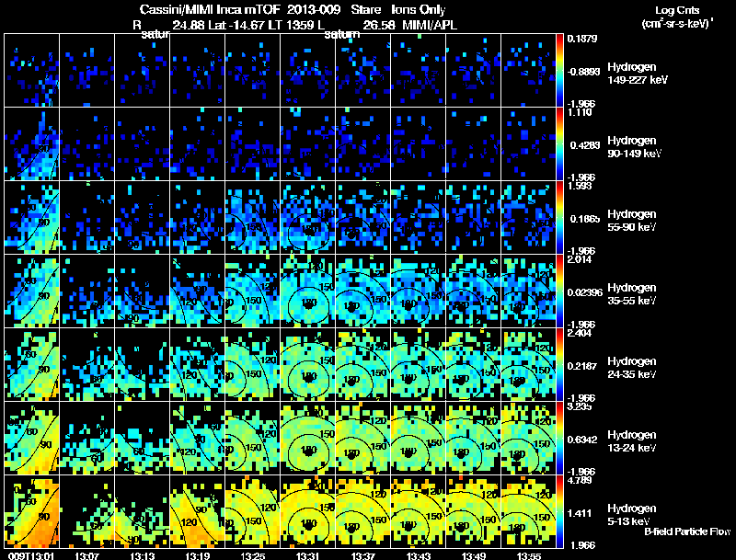
Task: Click the 13:07 Hydrogen 149-227 keV panel
Action: tap(86, 70)
